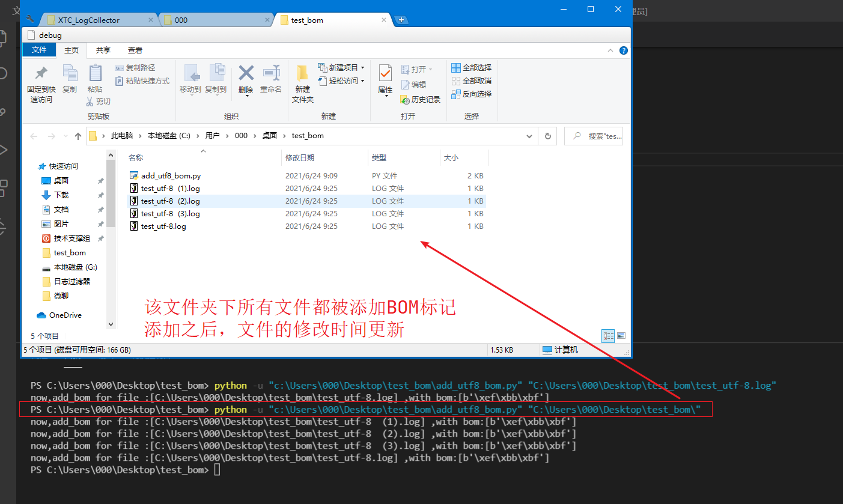
Task: Close the test_bom window tab
Action: coord(383,20)
